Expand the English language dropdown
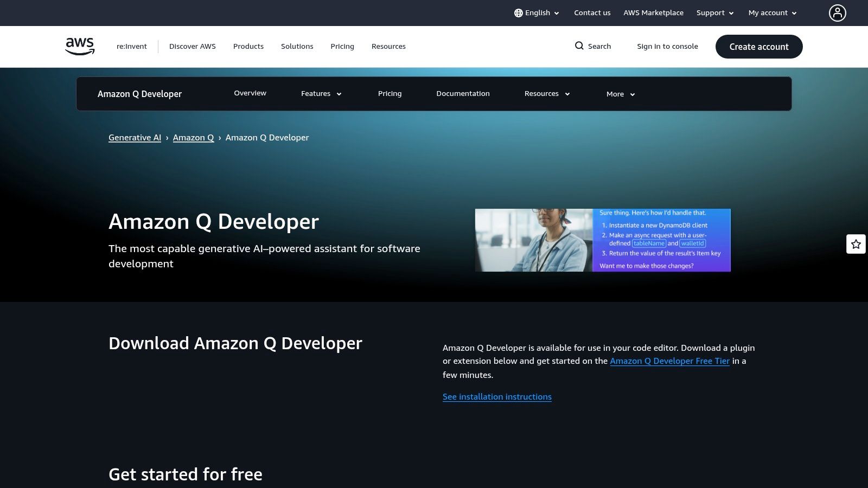The width and height of the screenshot is (868, 488). [540, 12]
